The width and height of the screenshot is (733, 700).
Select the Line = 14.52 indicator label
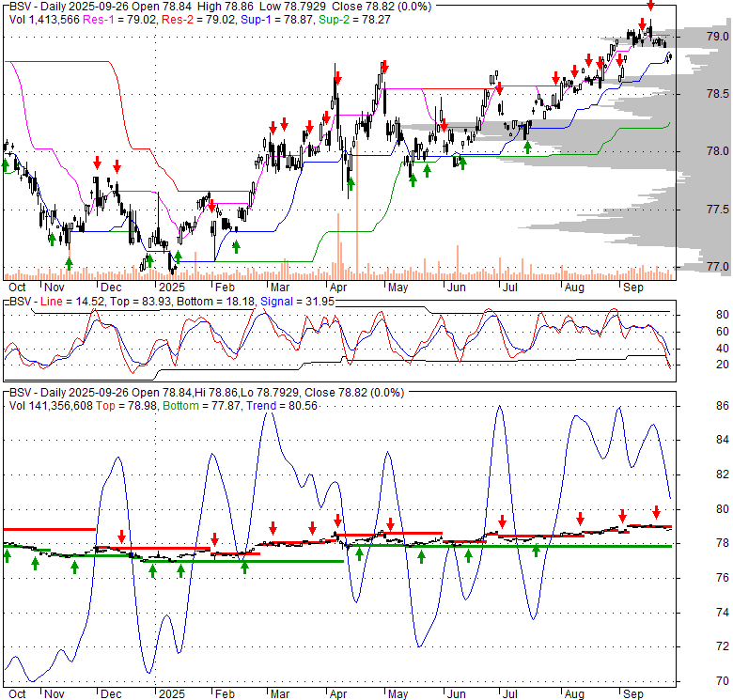point(72,302)
